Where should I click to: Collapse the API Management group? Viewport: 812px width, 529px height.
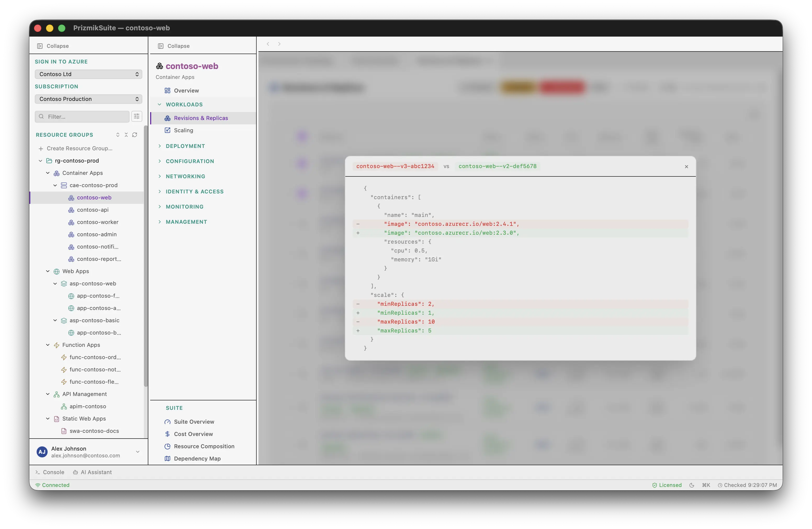click(48, 394)
